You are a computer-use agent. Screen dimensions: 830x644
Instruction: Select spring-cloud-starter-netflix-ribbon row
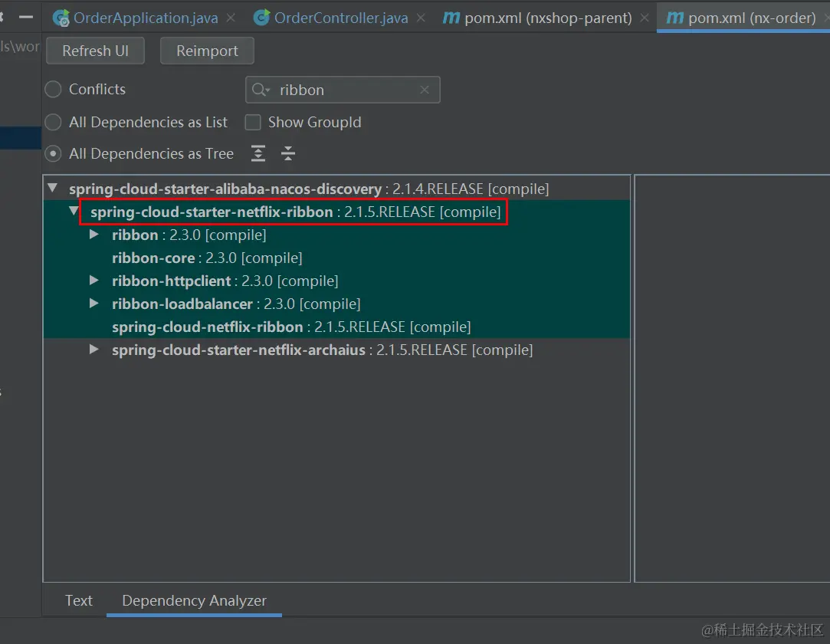pyautogui.click(x=336, y=212)
